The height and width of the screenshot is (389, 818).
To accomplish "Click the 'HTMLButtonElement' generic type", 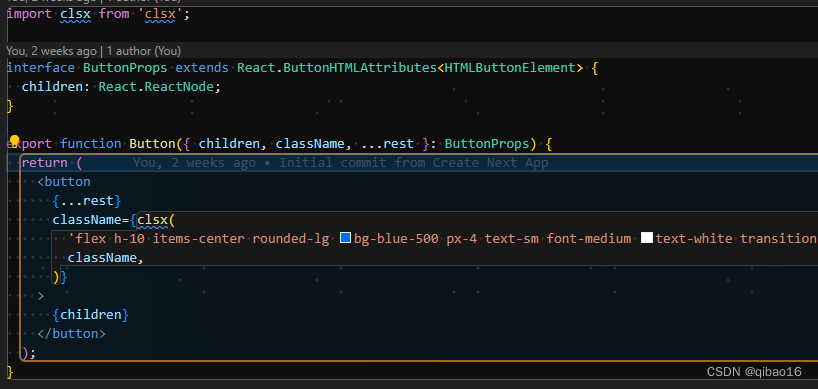I will click(510, 68).
